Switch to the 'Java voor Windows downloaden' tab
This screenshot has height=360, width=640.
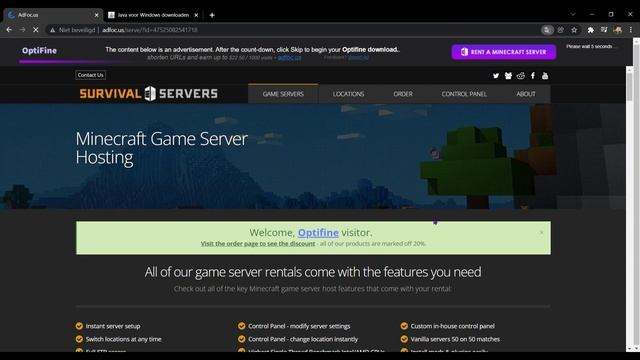(x=153, y=15)
